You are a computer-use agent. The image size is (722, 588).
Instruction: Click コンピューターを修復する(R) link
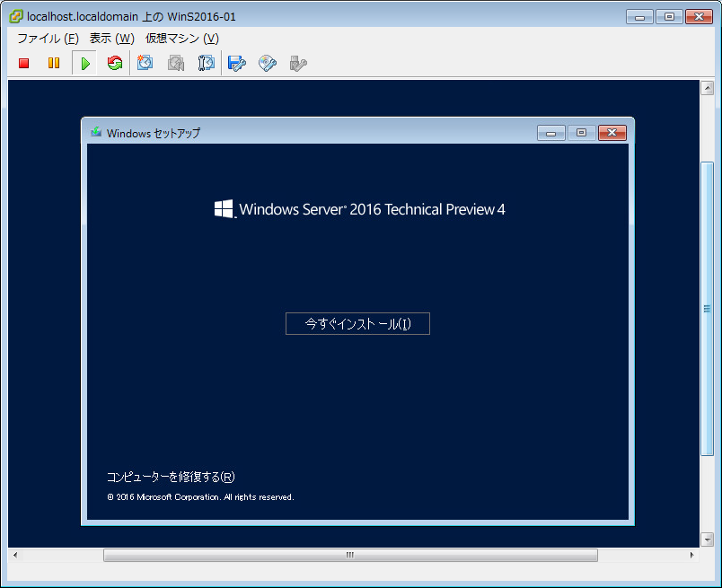pos(171,477)
